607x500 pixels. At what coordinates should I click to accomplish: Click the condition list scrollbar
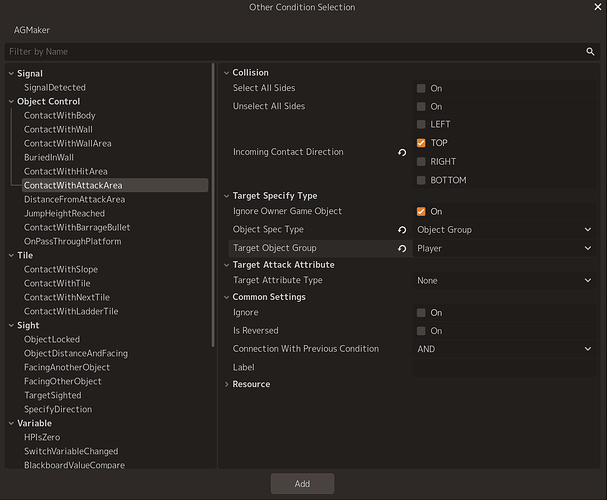coord(213,205)
